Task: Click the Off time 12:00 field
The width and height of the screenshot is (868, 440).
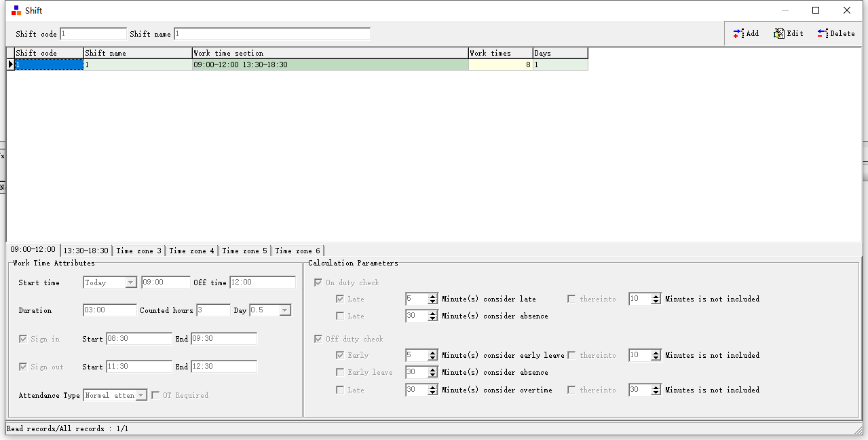Action: 263,282
